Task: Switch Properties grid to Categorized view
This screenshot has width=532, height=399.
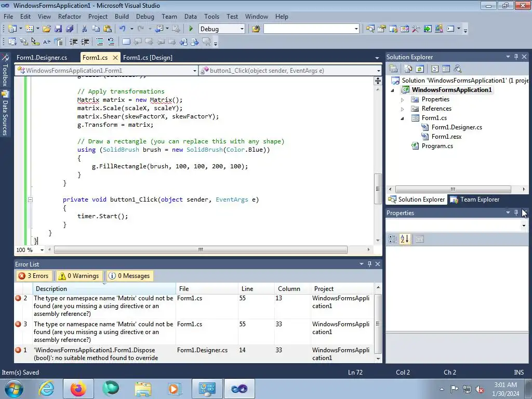Action: coord(393,239)
